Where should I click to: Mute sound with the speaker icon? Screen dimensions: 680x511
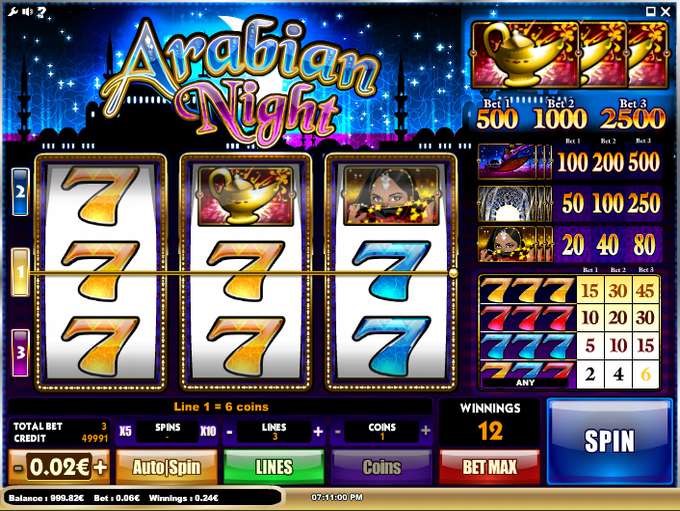(x=27, y=12)
